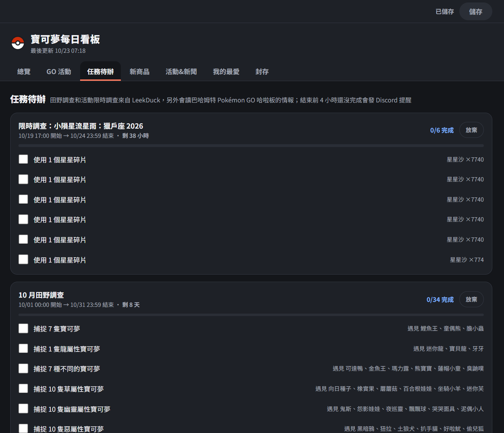Open the 活動&新聞 tab
504x433 pixels.
[x=181, y=72]
